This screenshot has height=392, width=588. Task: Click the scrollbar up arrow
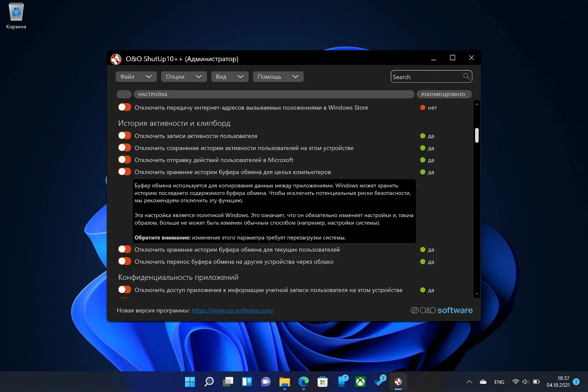477,104
